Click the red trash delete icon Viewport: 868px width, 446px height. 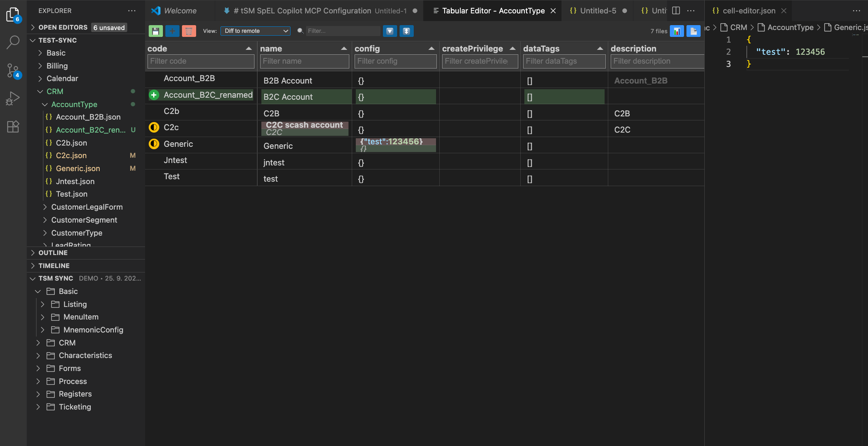pos(189,31)
